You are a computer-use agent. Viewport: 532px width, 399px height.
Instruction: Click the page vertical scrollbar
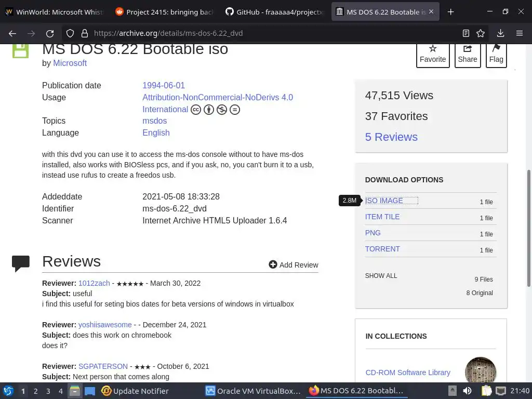tap(528, 228)
